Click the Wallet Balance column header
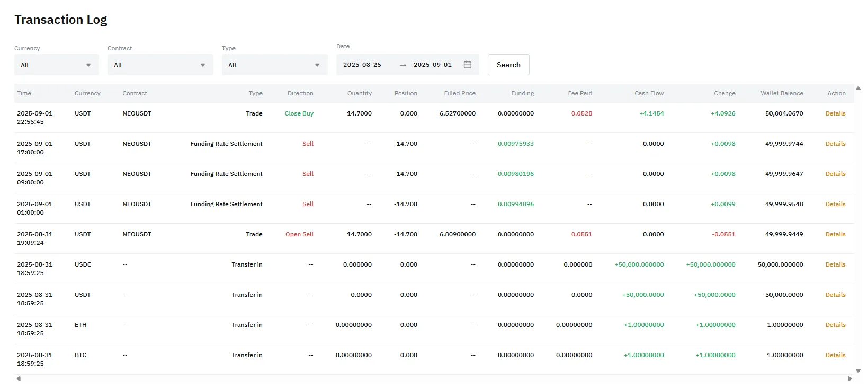The height and width of the screenshot is (389, 868). (x=781, y=93)
